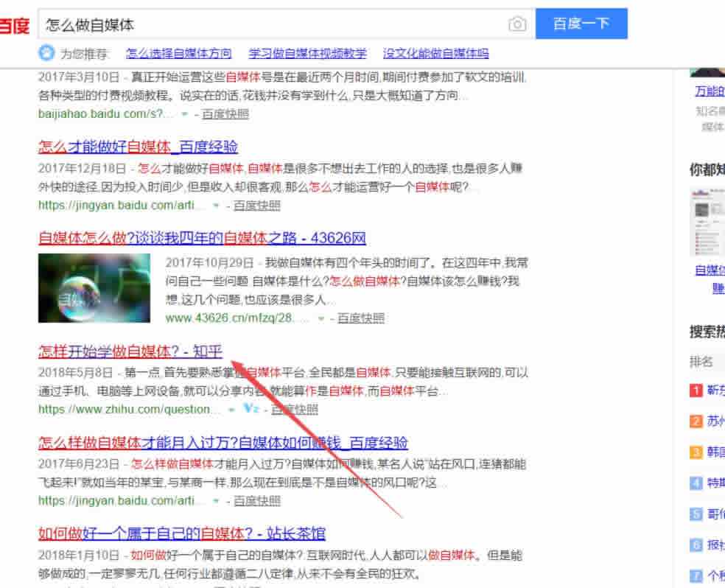Click the Baidu logo

point(14,26)
